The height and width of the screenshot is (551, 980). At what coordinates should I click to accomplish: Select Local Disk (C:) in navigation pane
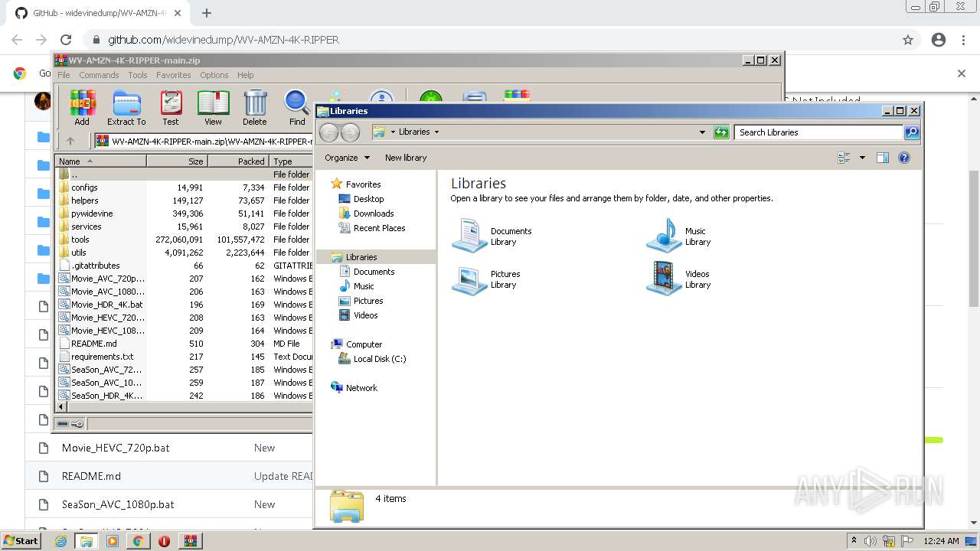pyautogui.click(x=380, y=359)
